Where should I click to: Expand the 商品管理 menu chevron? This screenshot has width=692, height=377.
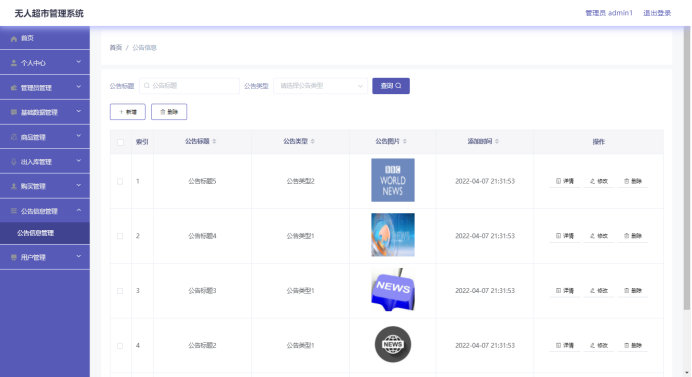tap(79, 136)
